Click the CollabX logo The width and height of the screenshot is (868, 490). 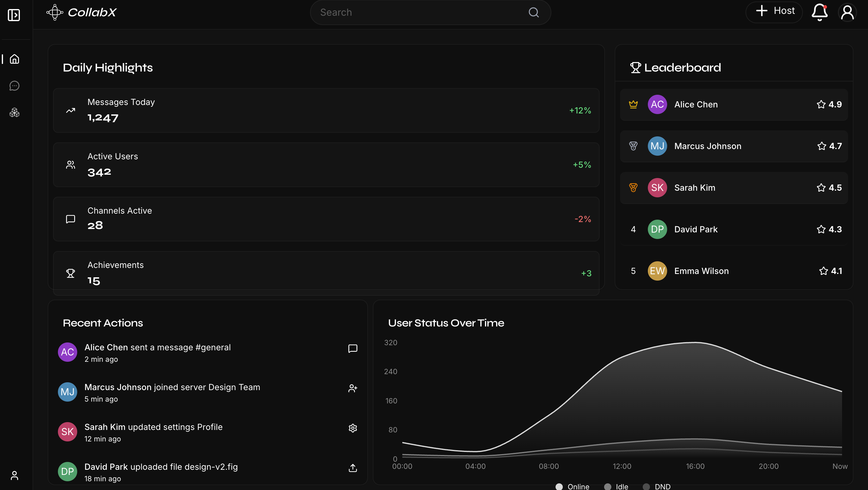[81, 12]
